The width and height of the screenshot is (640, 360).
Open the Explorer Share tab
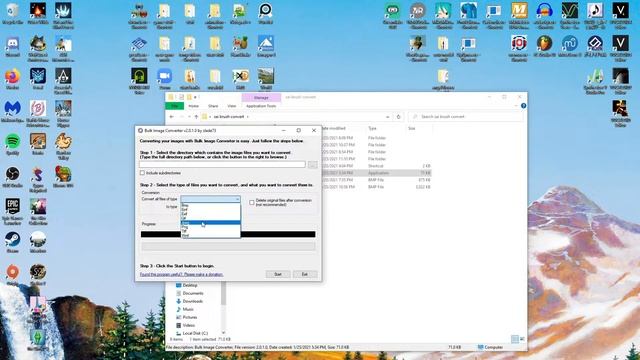coord(213,106)
